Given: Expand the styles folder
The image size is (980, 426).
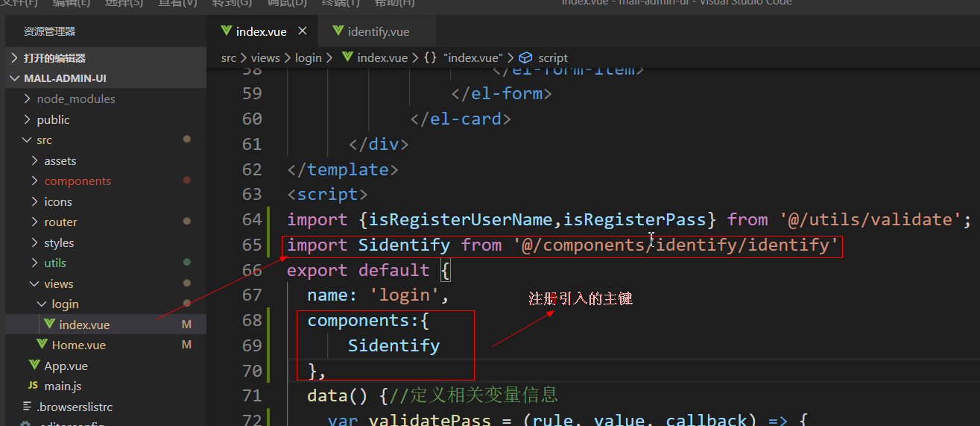Looking at the screenshot, I should (35, 242).
